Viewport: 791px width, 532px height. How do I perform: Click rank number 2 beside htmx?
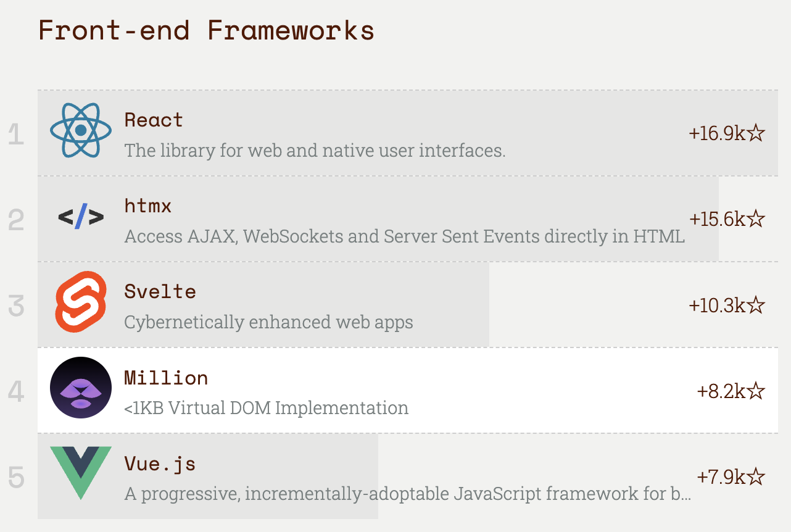pos(16,220)
